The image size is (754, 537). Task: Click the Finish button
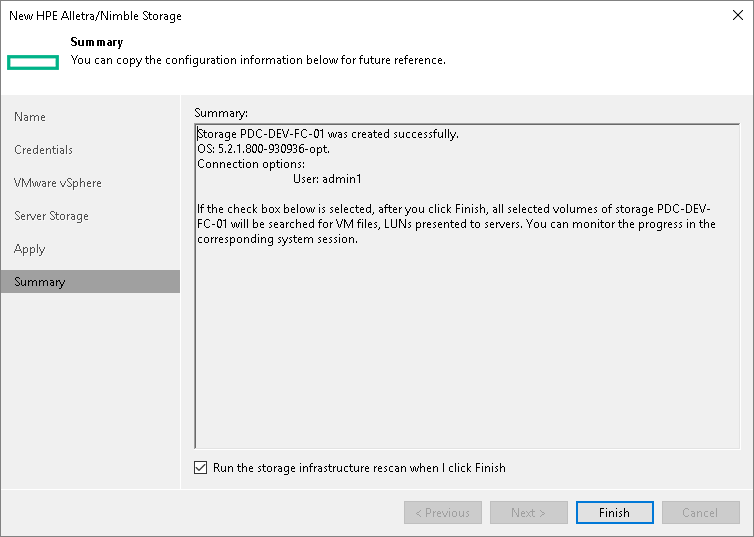coord(615,512)
